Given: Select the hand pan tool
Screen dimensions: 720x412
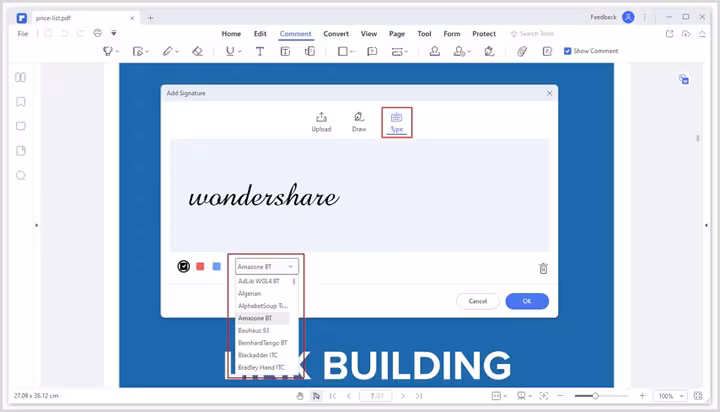Looking at the screenshot, I should [x=300, y=396].
